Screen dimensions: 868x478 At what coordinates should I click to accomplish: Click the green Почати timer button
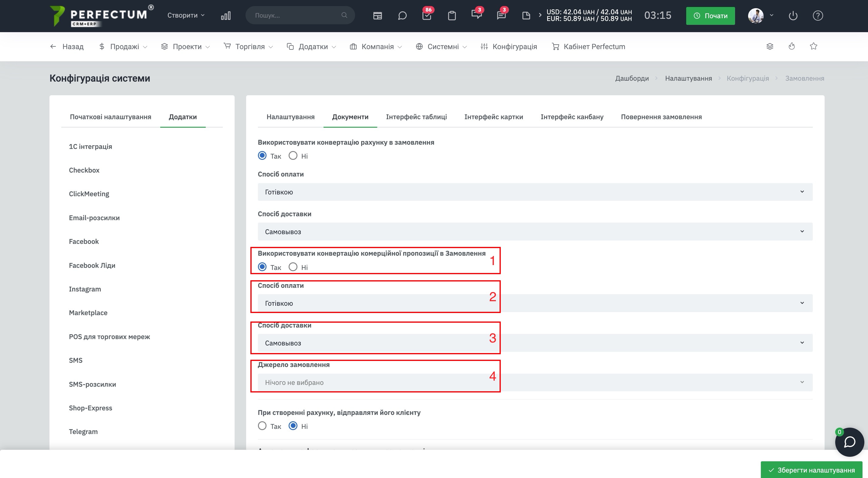(710, 15)
